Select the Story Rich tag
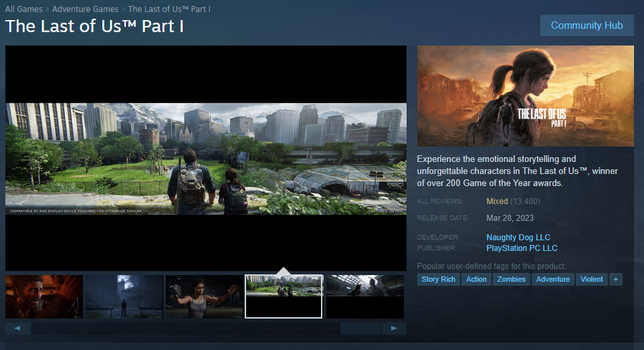The image size is (644, 350). [x=438, y=279]
